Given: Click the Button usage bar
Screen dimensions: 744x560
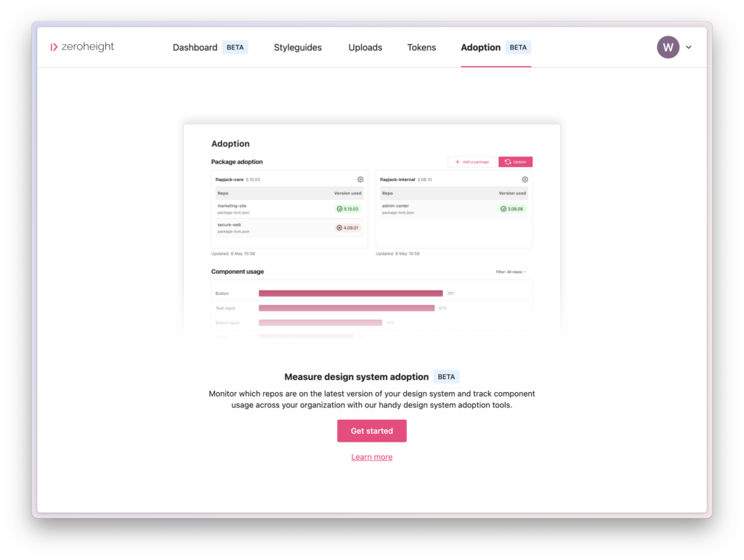Looking at the screenshot, I should pyautogui.click(x=350, y=293).
